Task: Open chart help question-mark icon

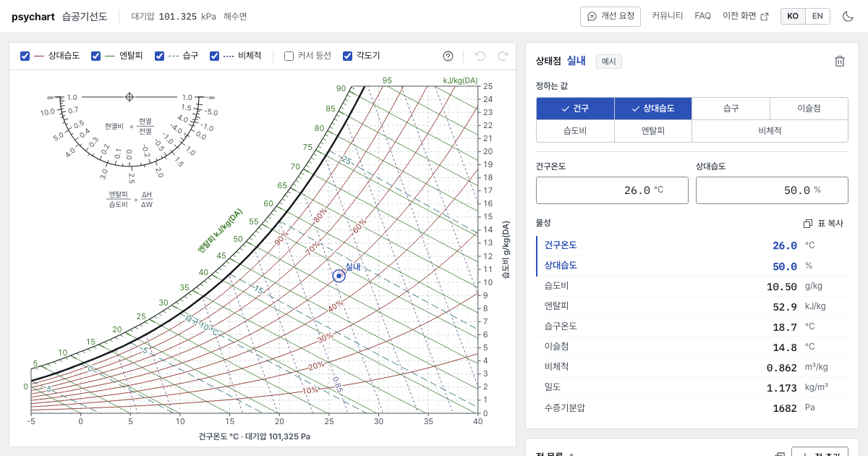Action: click(x=448, y=56)
